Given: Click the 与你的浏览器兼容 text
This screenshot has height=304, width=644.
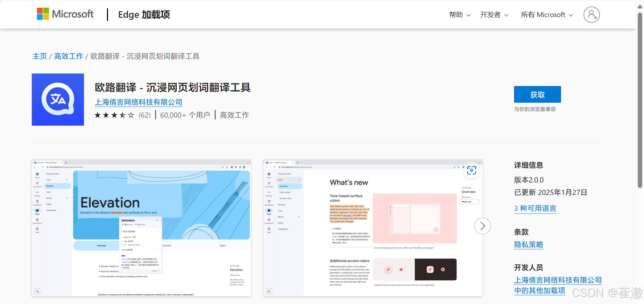Looking at the screenshot, I should coord(535,109).
